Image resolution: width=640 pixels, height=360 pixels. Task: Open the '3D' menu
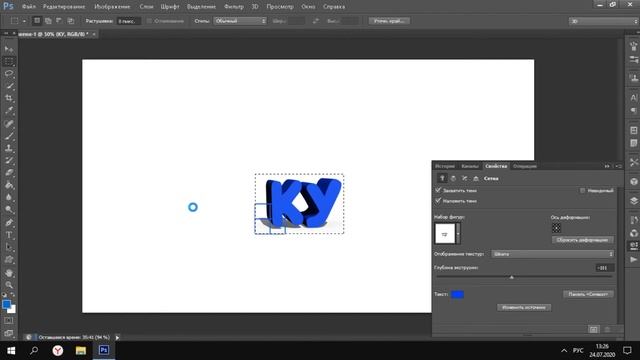[255, 7]
